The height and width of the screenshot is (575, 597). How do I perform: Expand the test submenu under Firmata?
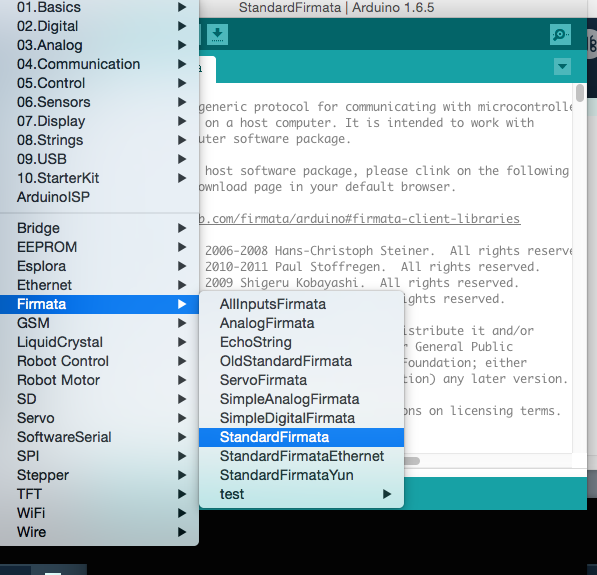(301, 494)
